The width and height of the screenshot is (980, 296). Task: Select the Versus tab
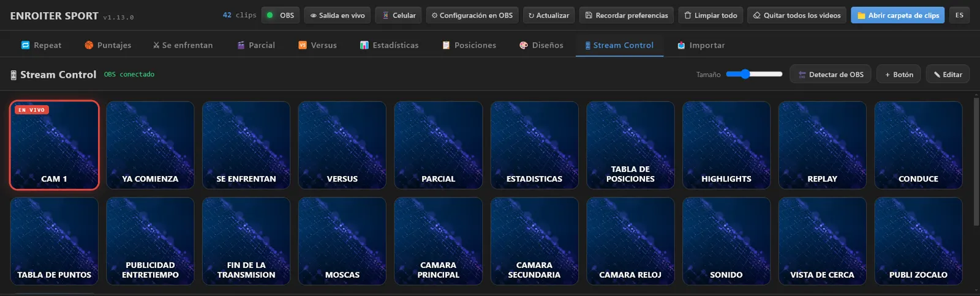tap(317, 45)
